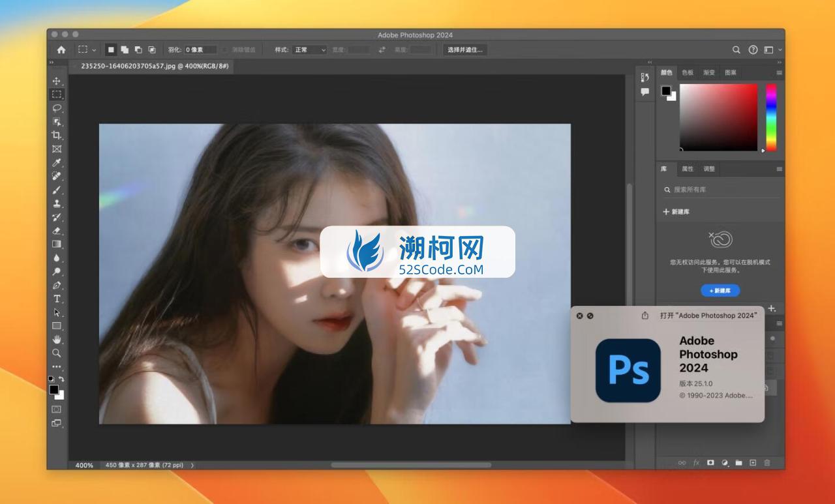Image resolution: width=835 pixels, height=504 pixels.
Task: Click the feather value field
Action: click(200, 50)
